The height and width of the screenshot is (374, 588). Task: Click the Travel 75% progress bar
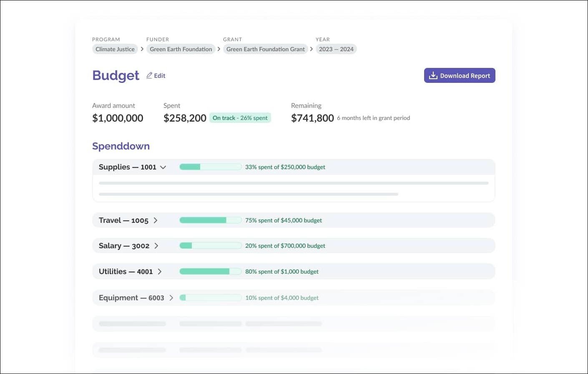pyautogui.click(x=211, y=220)
